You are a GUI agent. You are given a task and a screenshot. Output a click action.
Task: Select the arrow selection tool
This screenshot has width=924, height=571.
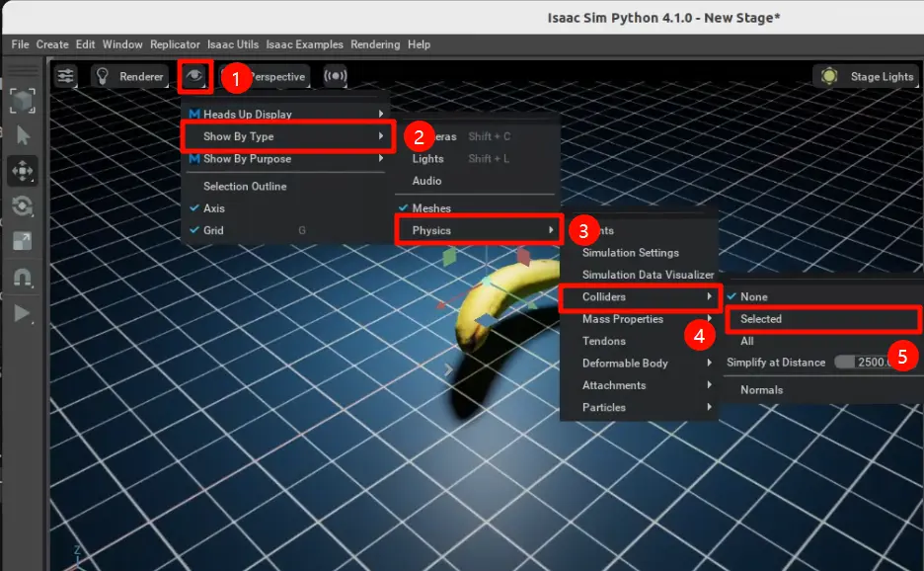(x=23, y=135)
